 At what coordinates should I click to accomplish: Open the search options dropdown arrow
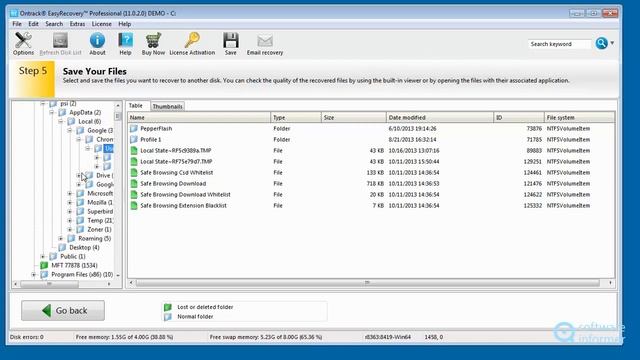612,43
